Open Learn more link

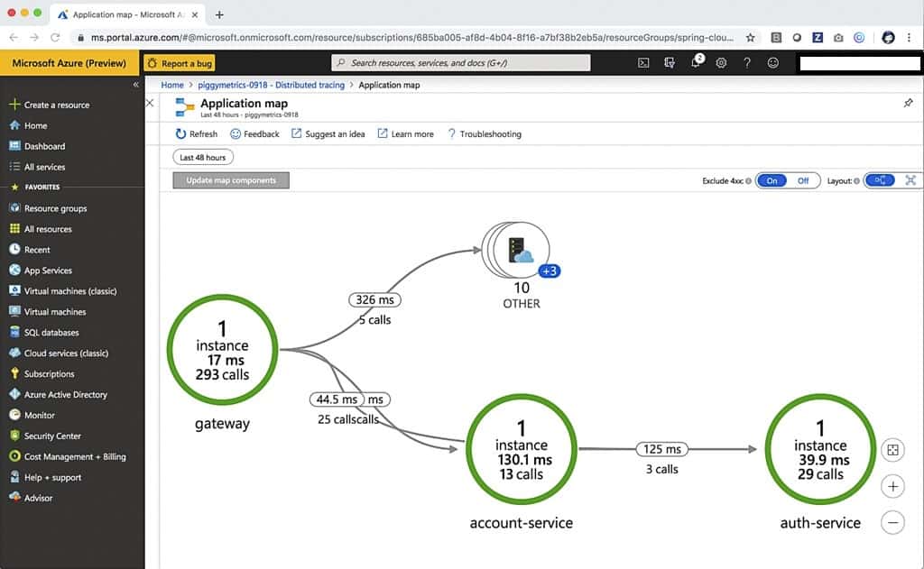coord(405,134)
